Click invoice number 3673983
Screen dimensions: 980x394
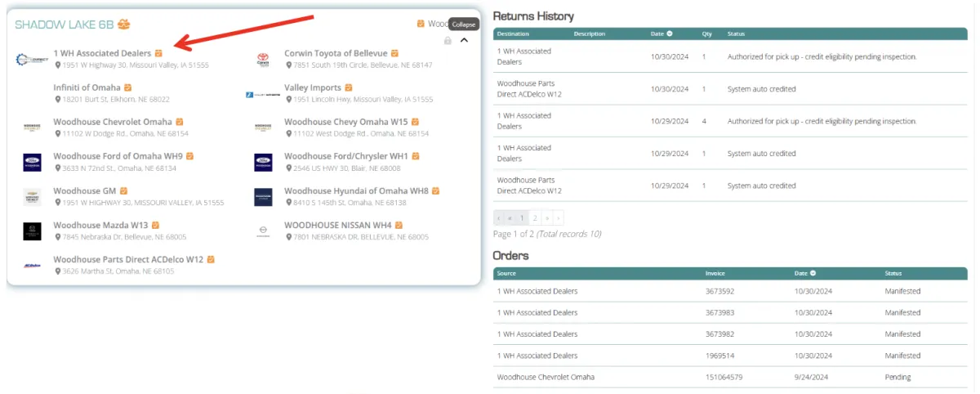pyautogui.click(x=720, y=312)
